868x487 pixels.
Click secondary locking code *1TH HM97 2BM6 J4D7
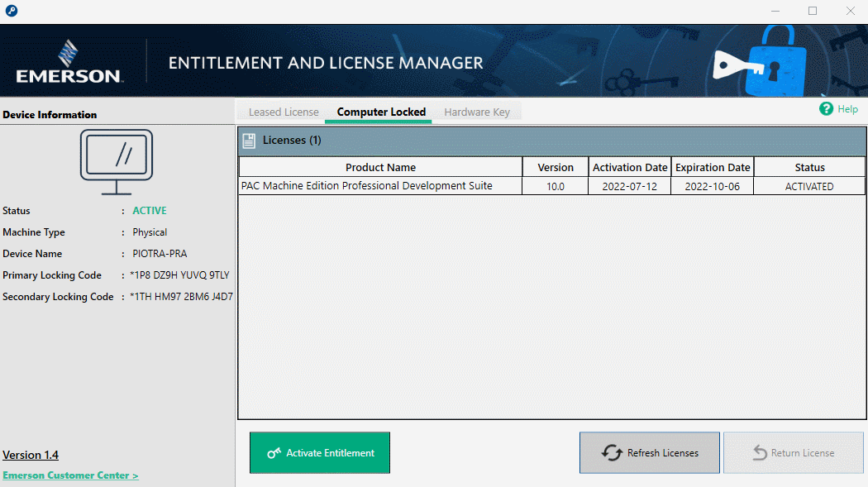point(182,297)
